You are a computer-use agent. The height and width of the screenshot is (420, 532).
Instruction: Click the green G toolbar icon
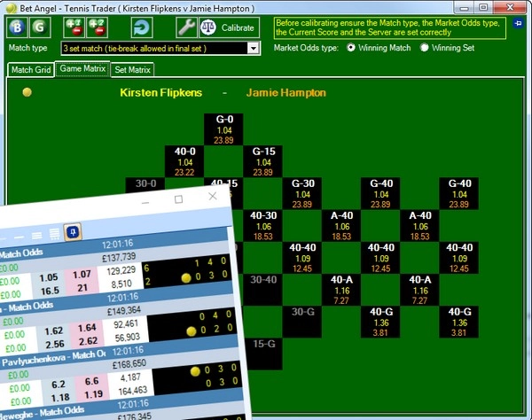[40, 27]
